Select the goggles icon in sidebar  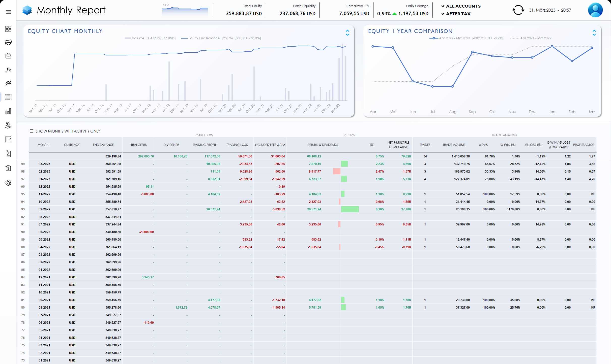click(x=8, y=42)
